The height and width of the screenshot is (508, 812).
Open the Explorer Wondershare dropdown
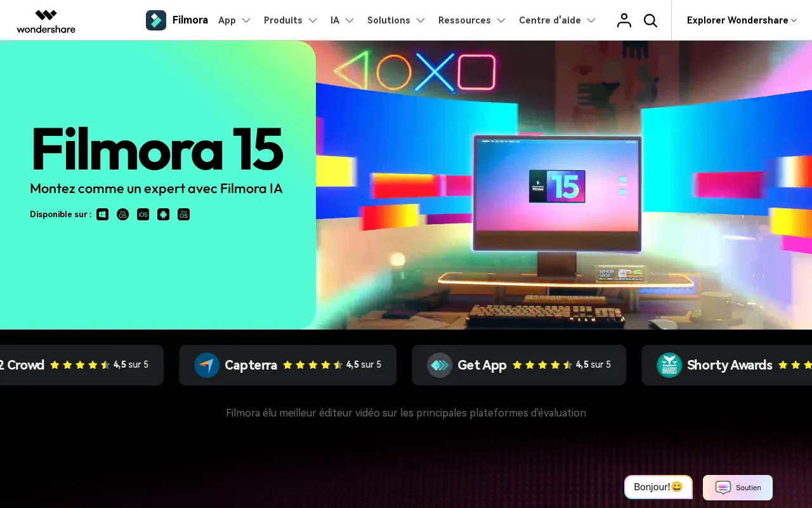tap(742, 20)
